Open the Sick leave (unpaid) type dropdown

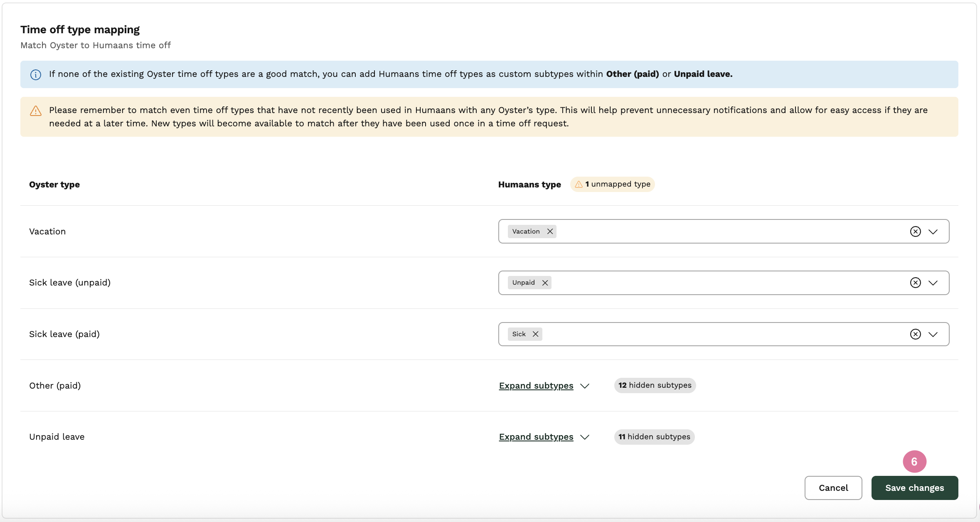point(933,283)
